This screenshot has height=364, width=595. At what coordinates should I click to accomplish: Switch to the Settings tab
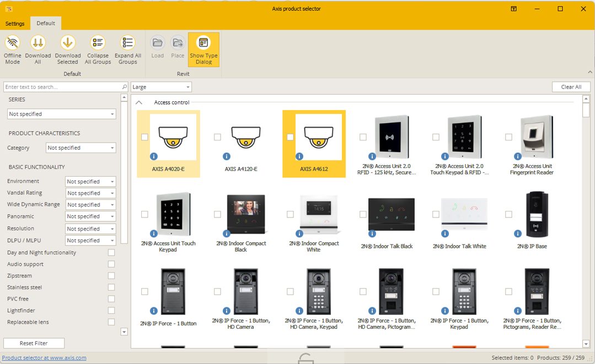click(x=15, y=24)
